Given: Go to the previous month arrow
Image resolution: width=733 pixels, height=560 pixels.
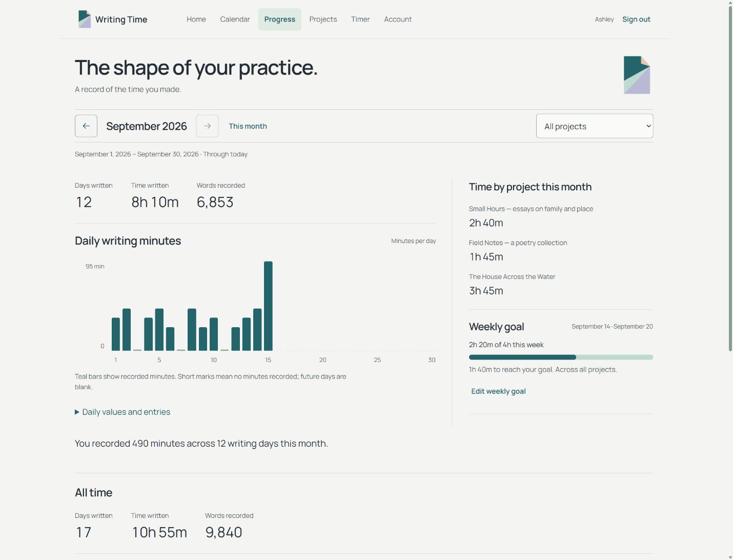Looking at the screenshot, I should pos(86,126).
